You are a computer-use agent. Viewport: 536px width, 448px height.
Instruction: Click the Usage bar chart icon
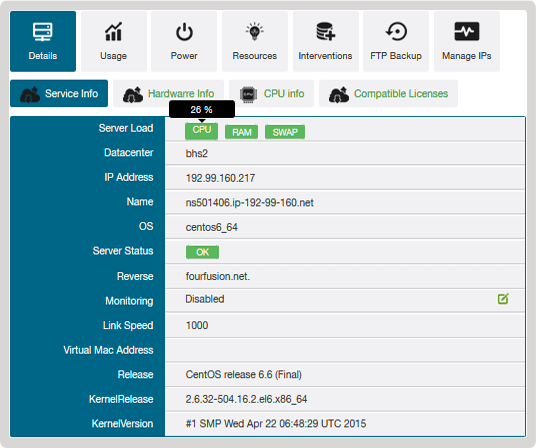(113, 32)
